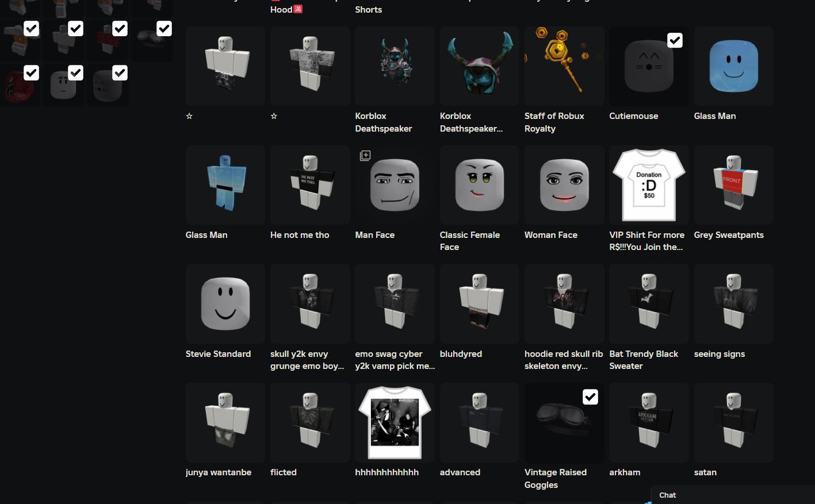Click the "satan" item name
Image resolution: width=815 pixels, height=504 pixels.
[705, 472]
